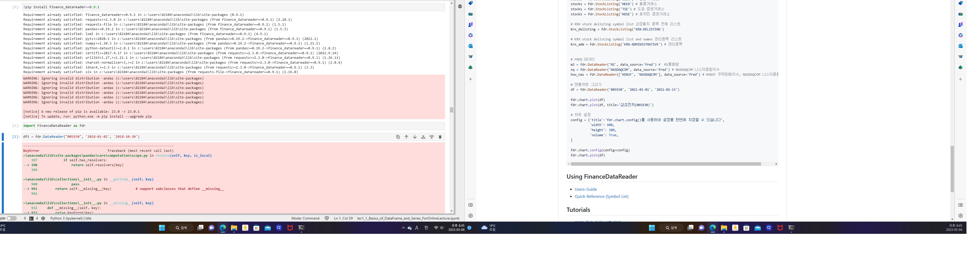The image size is (980, 276).
Task: Click the Wi-Fi network icon in tray
Action: [x=436, y=228]
